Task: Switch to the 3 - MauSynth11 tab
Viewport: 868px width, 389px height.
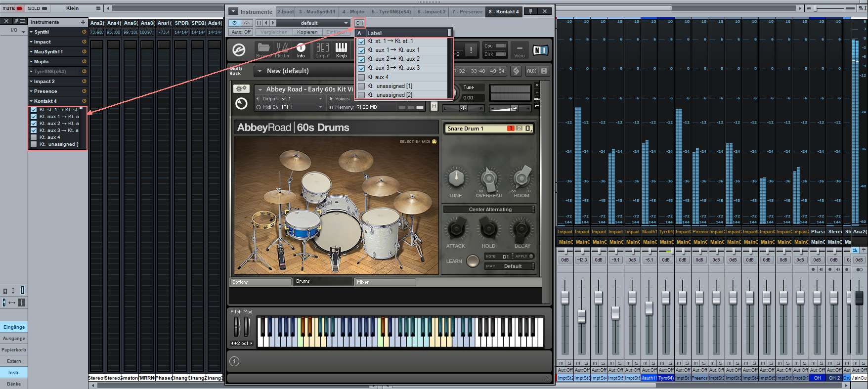Action: coord(317,12)
